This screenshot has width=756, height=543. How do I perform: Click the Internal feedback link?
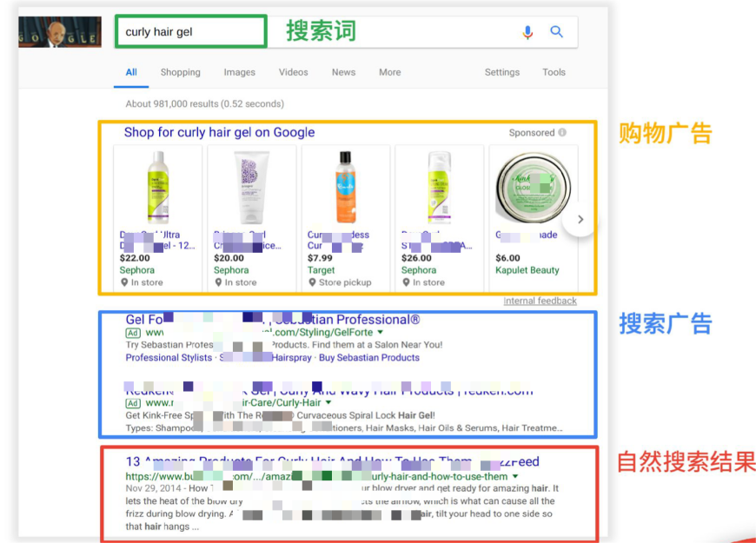(540, 301)
